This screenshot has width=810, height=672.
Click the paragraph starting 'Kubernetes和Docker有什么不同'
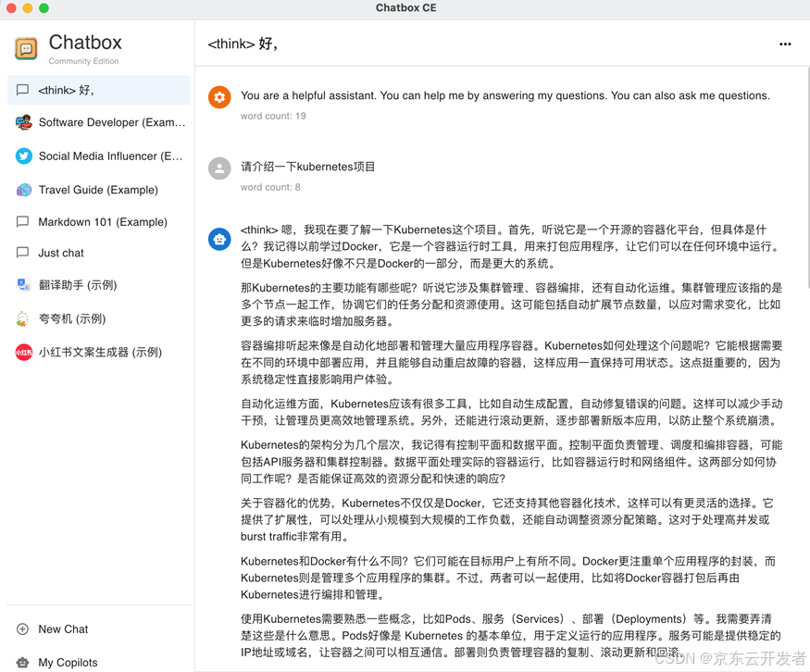click(509, 577)
